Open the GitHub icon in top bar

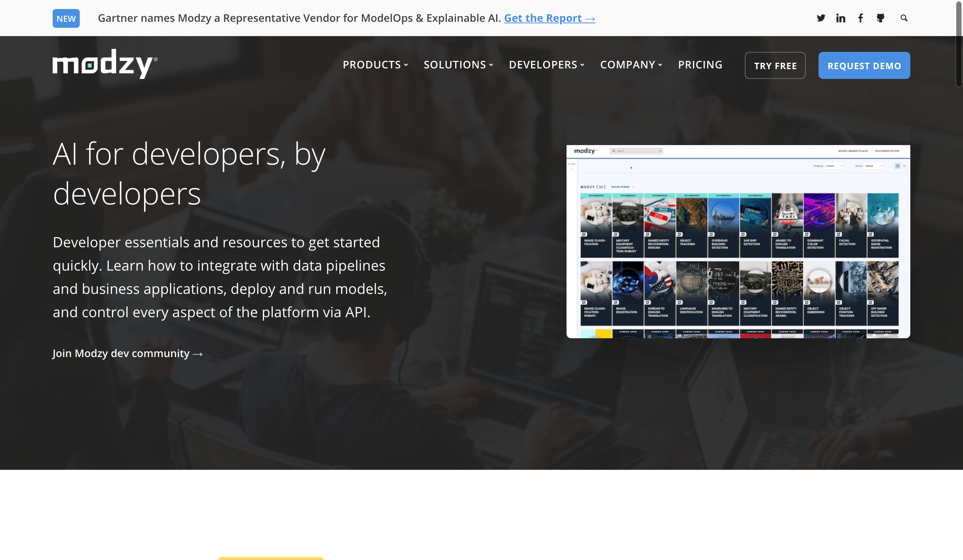point(881,18)
